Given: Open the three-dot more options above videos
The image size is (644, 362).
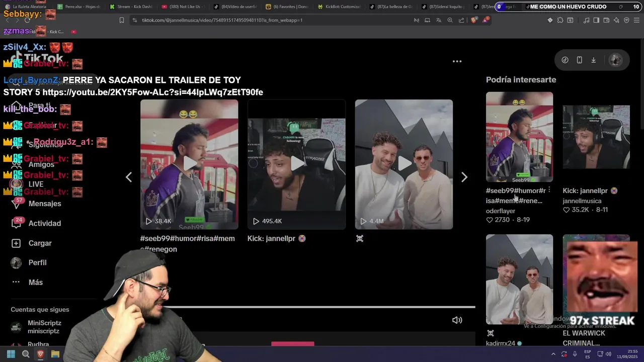Looking at the screenshot, I should point(457,61).
